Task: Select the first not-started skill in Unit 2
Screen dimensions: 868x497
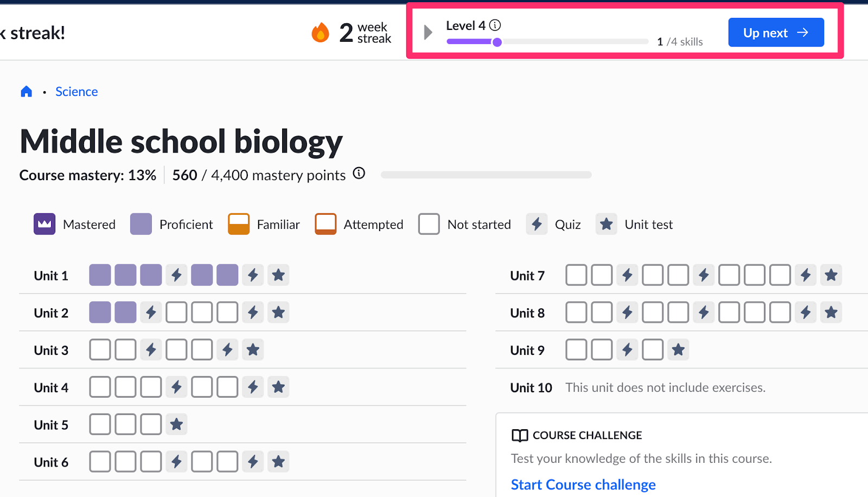Action: 176,313
